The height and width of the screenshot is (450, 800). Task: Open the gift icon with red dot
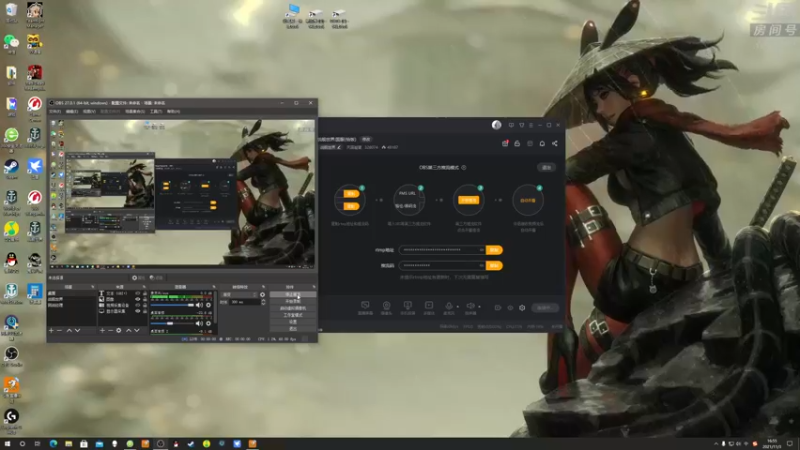pos(505,143)
